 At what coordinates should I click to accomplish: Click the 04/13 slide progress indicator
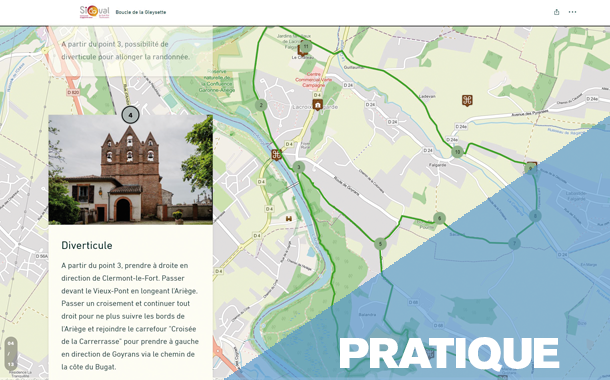[x=11, y=354]
